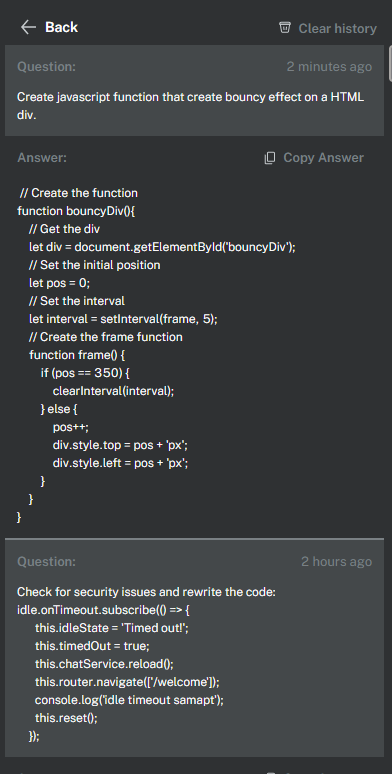Click the copy icon beside Copy Answer
392x774 pixels.
coord(270,158)
